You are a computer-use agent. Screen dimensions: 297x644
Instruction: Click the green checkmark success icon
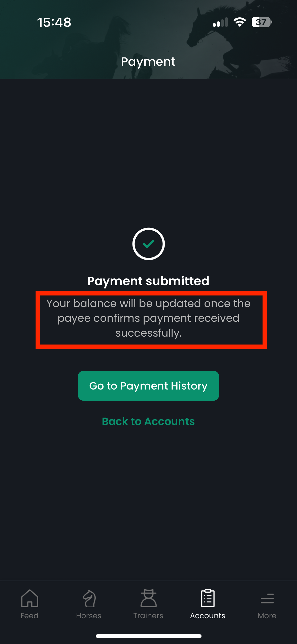148,244
